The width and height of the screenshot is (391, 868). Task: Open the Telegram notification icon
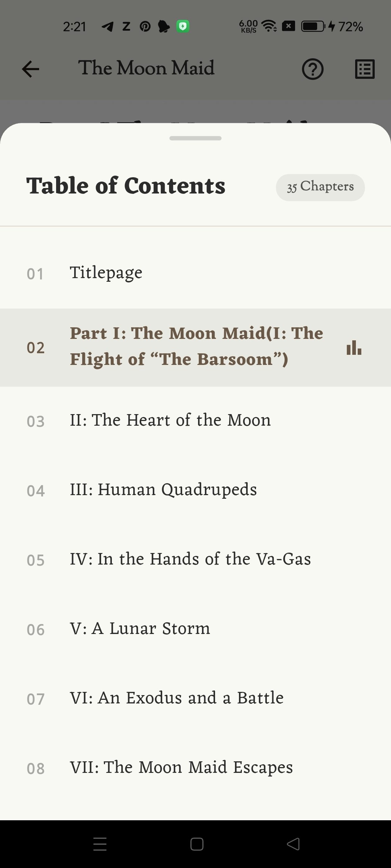107,26
